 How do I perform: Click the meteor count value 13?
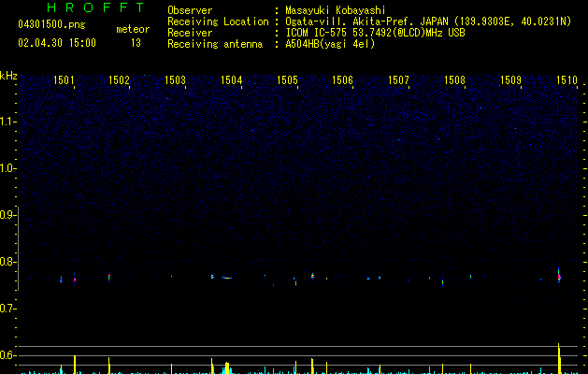click(136, 43)
